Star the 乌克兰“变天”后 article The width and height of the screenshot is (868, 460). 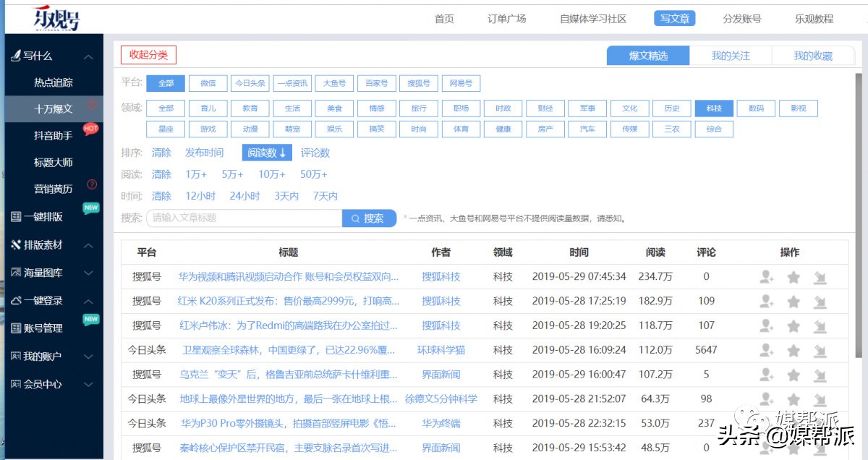[x=793, y=375]
